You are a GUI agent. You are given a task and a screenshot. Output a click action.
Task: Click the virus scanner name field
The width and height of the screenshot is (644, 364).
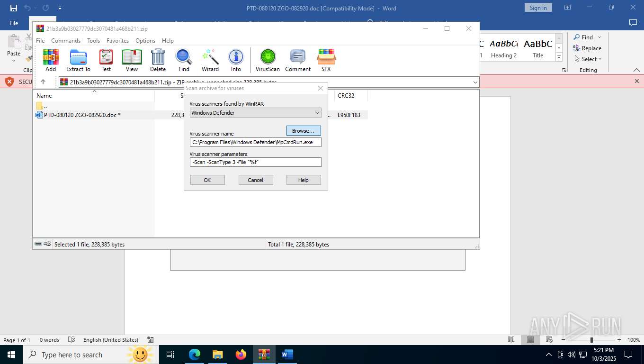pyautogui.click(x=255, y=142)
